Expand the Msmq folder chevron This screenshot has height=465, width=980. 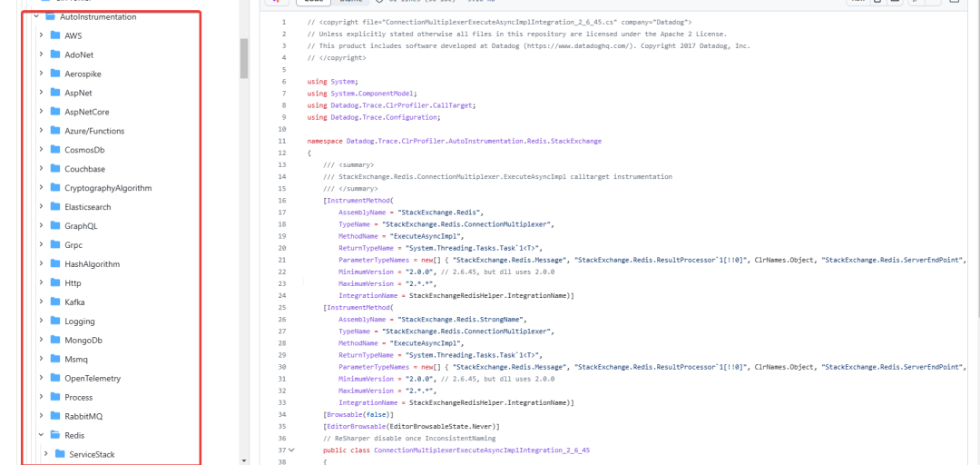coord(41,359)
